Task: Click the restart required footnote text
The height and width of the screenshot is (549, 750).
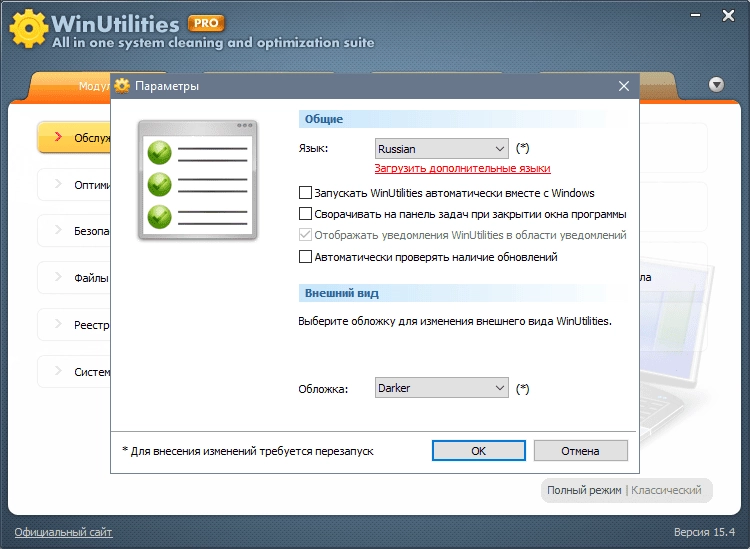Action: click(x=248, y=451)
